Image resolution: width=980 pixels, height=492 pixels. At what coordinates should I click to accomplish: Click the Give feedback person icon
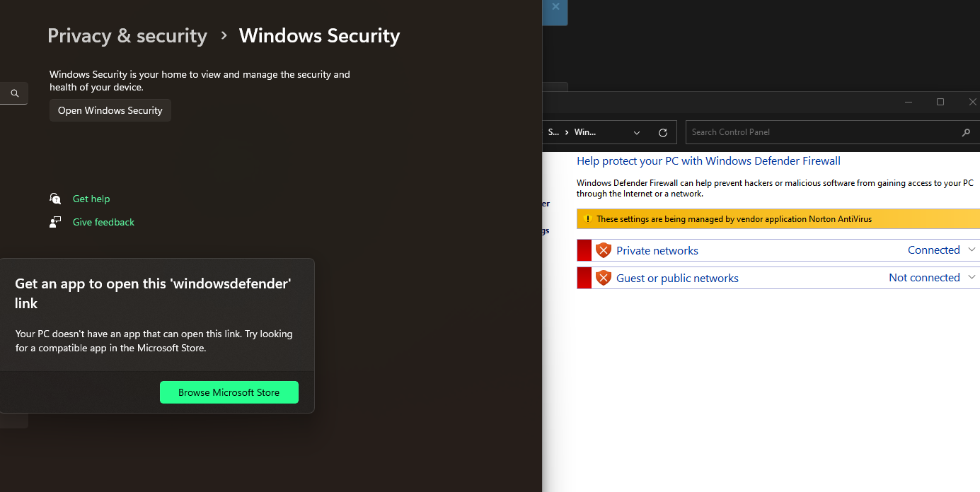click(x=55, y=222)
